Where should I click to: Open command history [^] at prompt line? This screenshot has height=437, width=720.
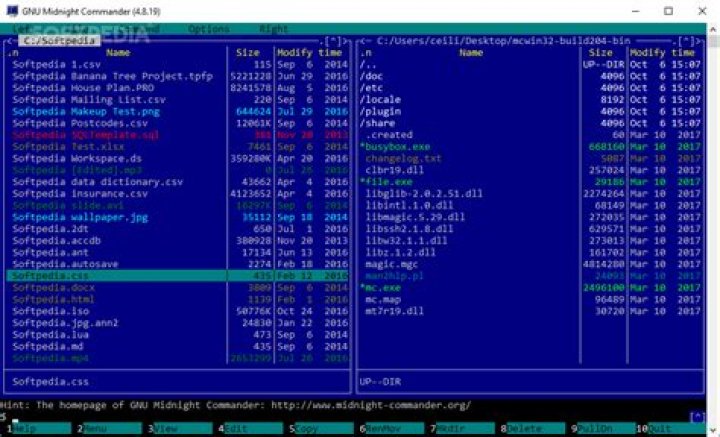697,417
